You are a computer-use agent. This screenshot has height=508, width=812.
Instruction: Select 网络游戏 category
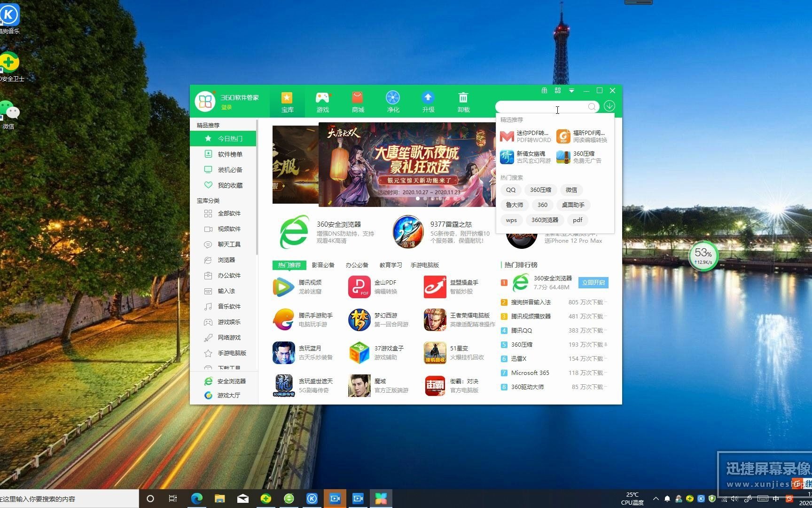pos(223,338)
